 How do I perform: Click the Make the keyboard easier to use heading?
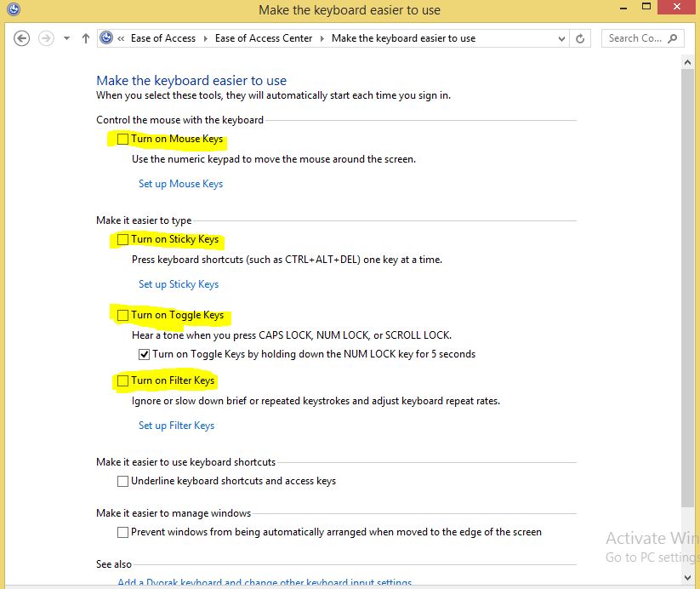coord(191,81)
